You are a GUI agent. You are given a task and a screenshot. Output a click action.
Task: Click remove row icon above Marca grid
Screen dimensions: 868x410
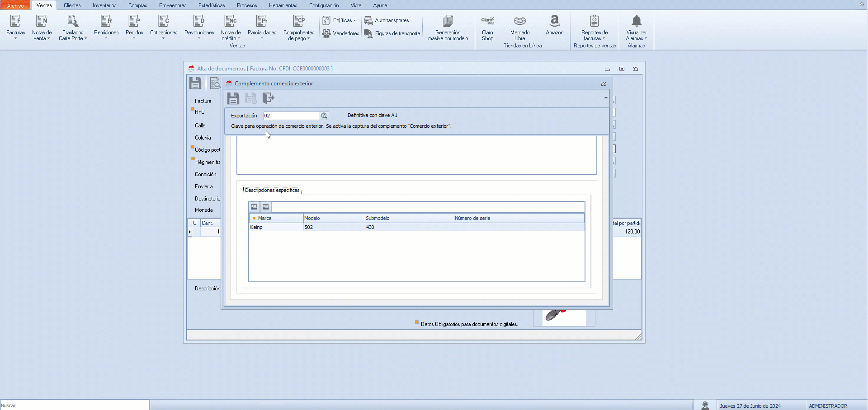click(266, 207)
